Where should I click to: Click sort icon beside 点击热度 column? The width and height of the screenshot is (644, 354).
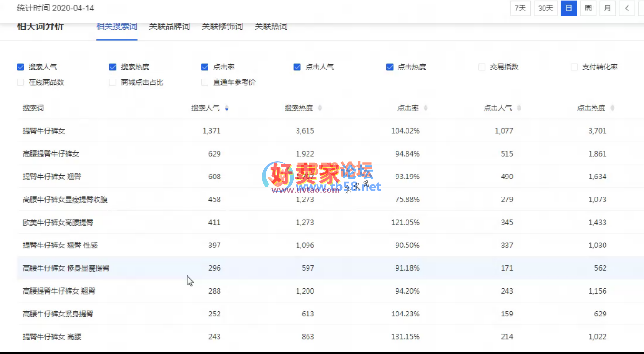(x=612, y=108)
